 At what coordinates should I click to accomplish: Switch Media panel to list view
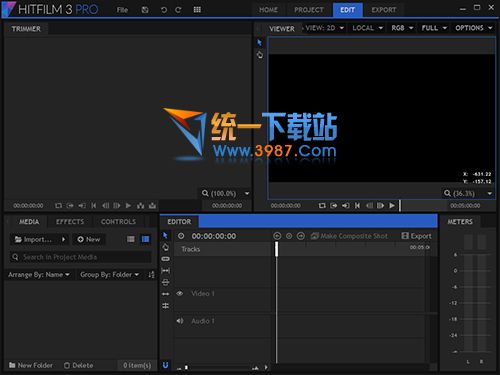coord(131,239)
